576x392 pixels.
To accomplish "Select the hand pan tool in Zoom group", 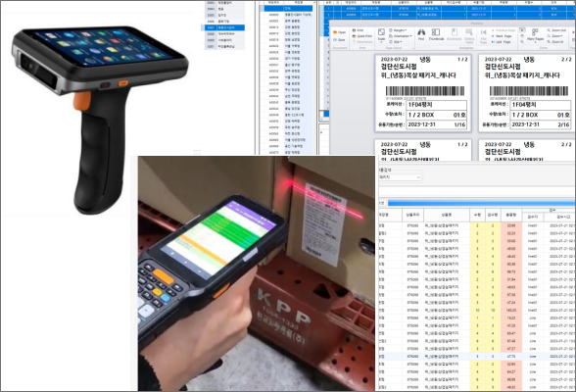I will pyautogui.click(x=522, y=36).
